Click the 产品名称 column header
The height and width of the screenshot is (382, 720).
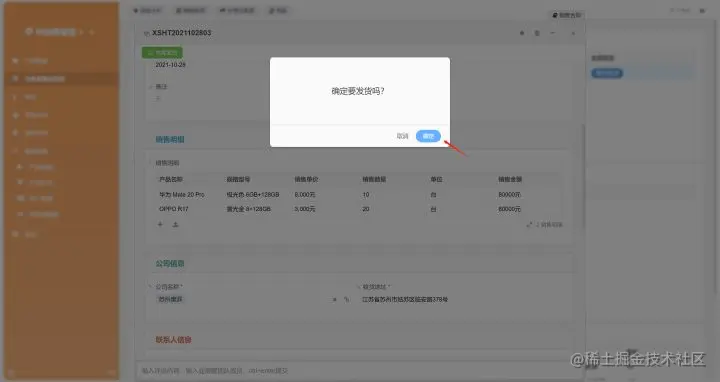click(x=171, y=180)
